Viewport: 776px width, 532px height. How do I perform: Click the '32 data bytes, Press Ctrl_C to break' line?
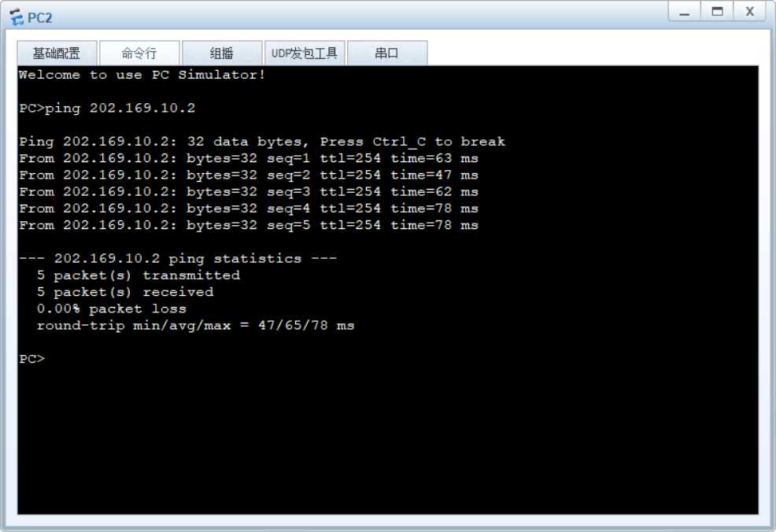[262, 142]
